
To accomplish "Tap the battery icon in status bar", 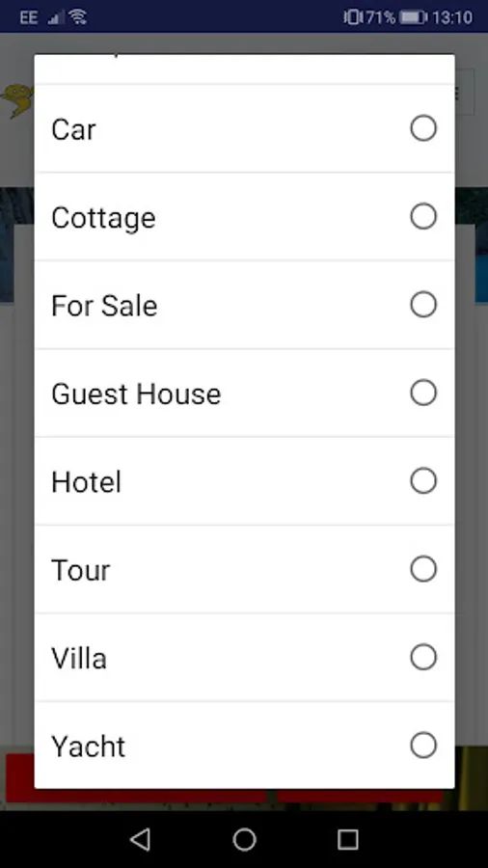I will point(414,17).
